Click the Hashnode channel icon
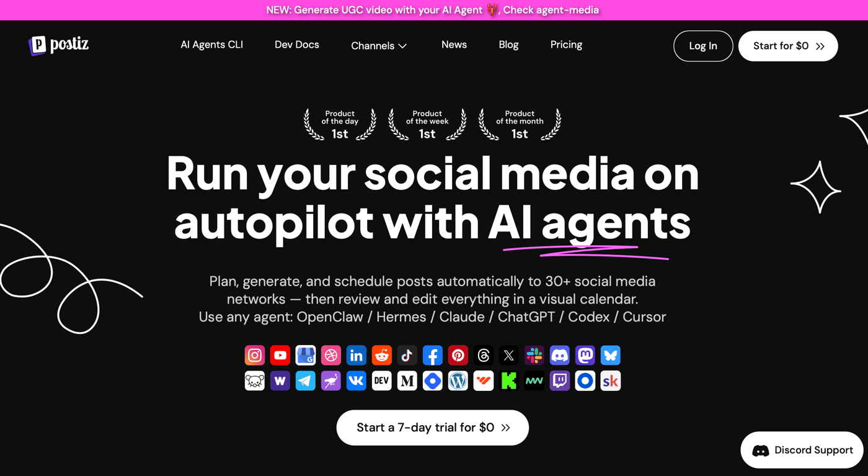868x476 pixels. point(433,380)
